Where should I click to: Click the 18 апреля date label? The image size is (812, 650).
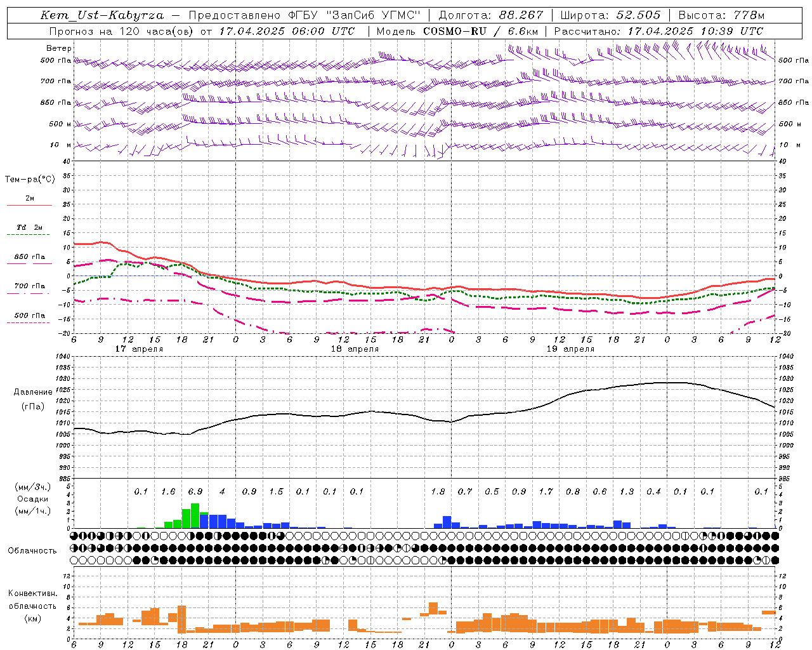(x=355, y=349)
